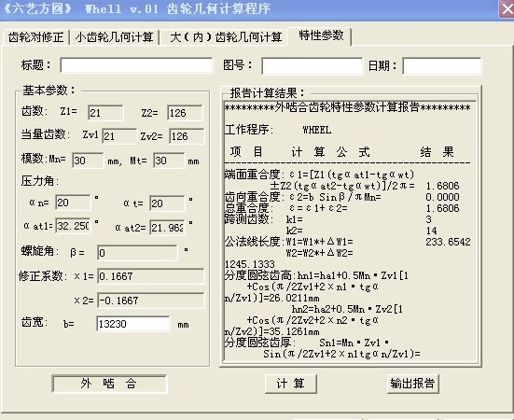Click the hn2 result line 35.1261mm
This screenshot has height=420, width=514.
tap(272, 331)
